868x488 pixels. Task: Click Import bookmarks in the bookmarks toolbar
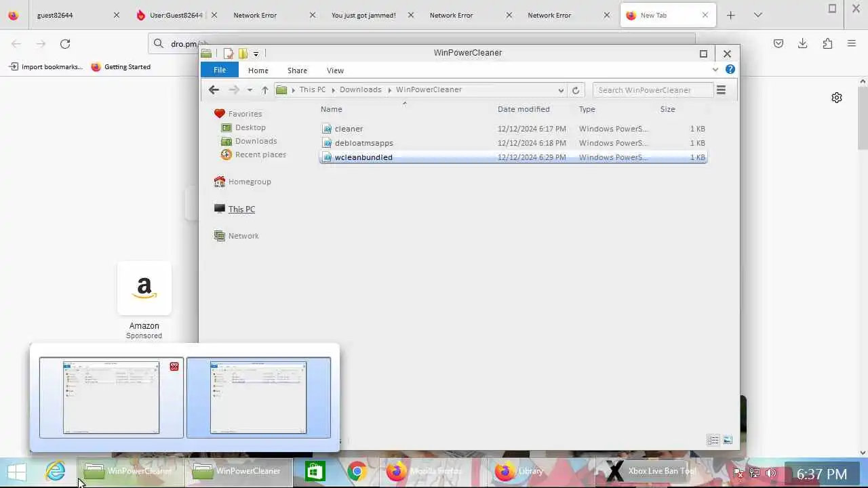(47, 66)
